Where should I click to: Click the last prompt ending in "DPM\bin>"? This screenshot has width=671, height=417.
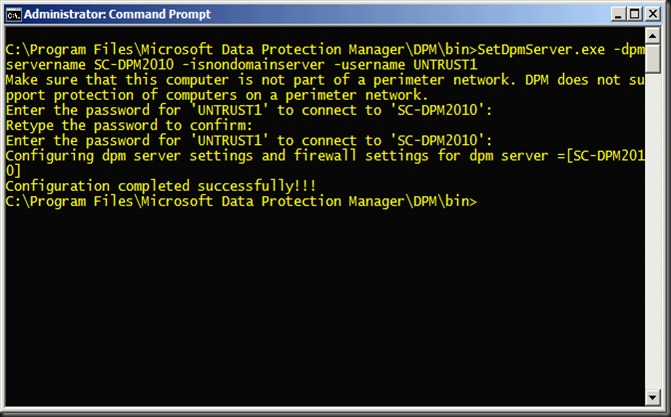[241, 201]
